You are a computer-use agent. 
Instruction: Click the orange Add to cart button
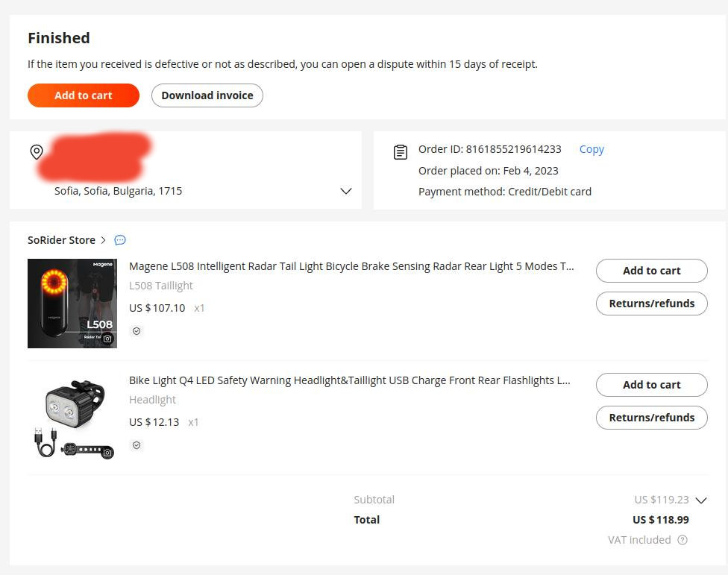tap(84, 95)
